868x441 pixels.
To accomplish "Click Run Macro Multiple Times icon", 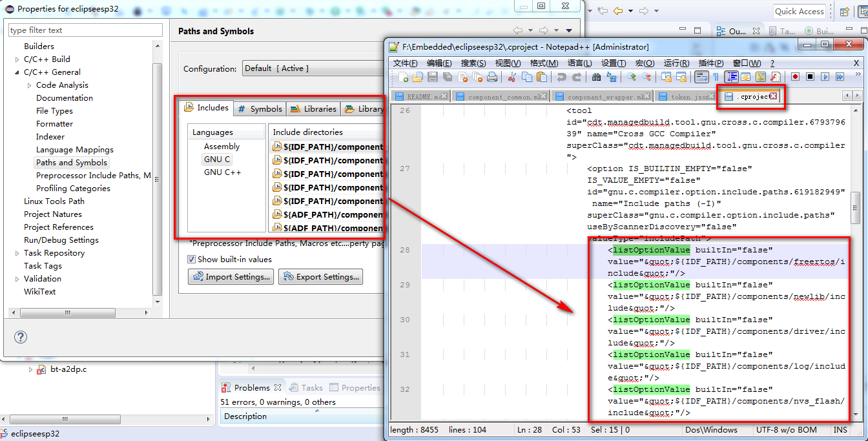I will [x=840, y=77].
